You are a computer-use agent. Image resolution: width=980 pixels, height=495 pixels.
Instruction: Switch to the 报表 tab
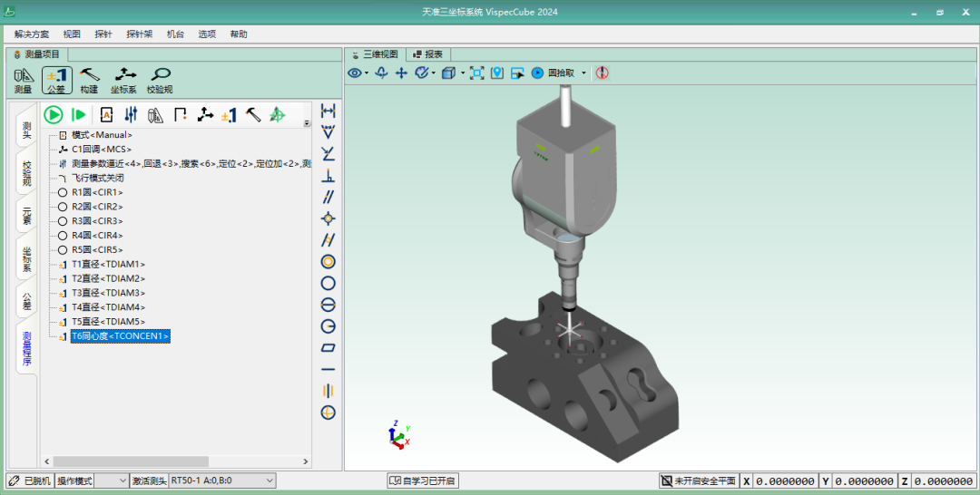coord(428,54)
